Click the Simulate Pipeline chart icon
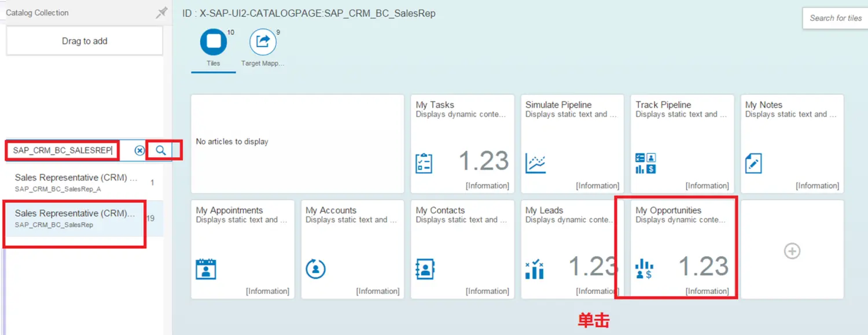 click(535, 164)
